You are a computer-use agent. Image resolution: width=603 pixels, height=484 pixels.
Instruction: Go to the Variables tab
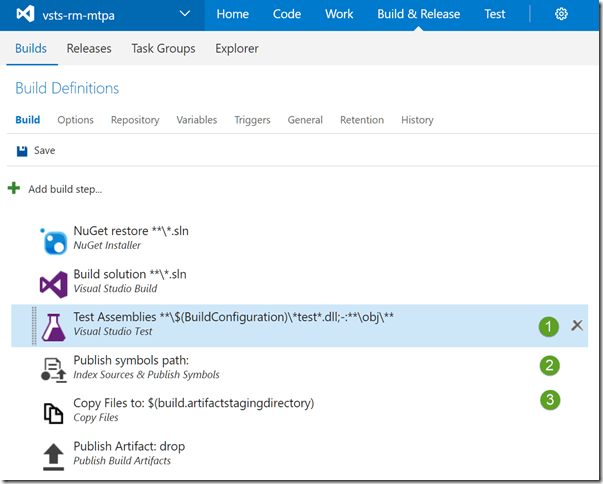click(x=196, y=120)
